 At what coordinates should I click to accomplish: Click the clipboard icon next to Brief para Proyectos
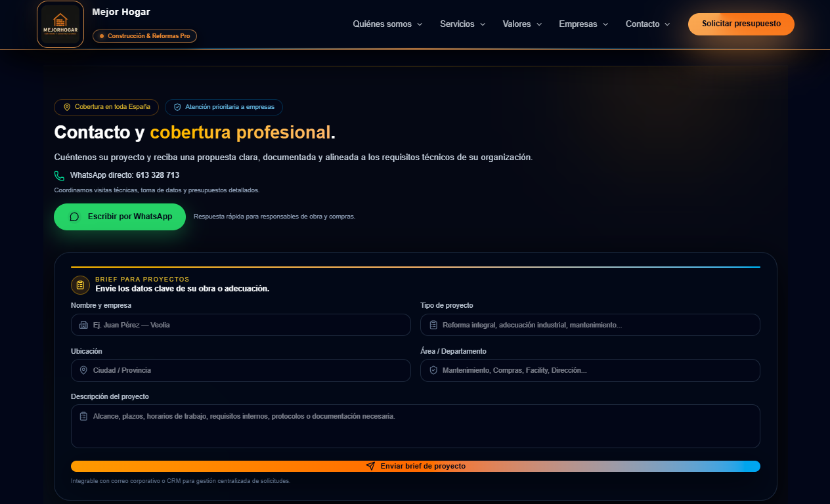80,285
